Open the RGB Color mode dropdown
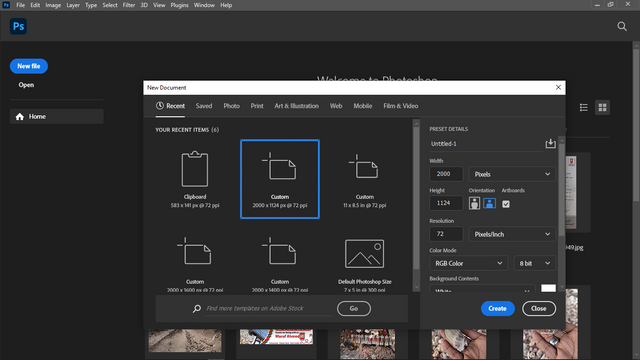 click(x=469, y=264)
